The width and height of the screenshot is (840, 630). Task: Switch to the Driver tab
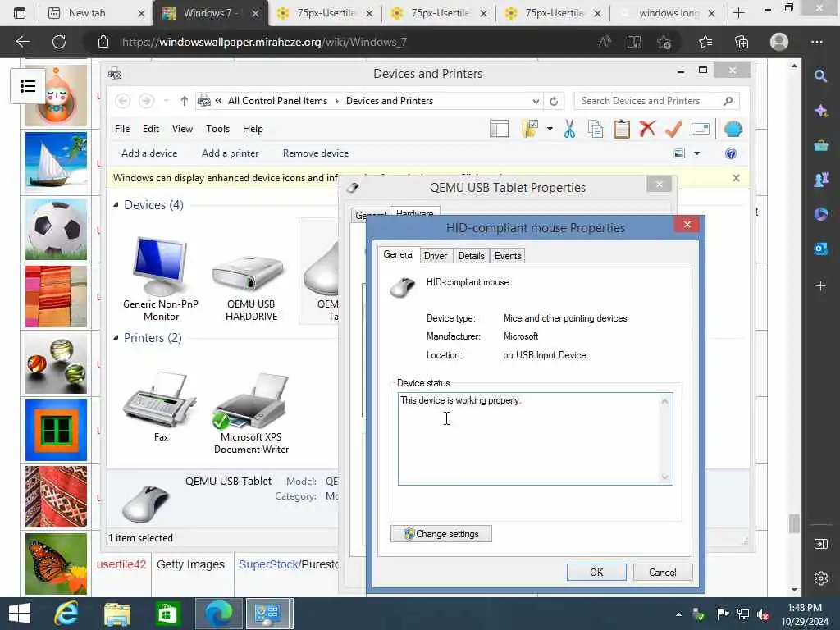(435, 256)
